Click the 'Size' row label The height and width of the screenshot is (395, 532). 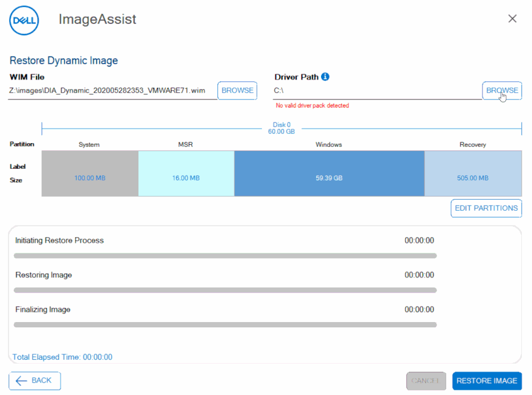pos(16,180)
